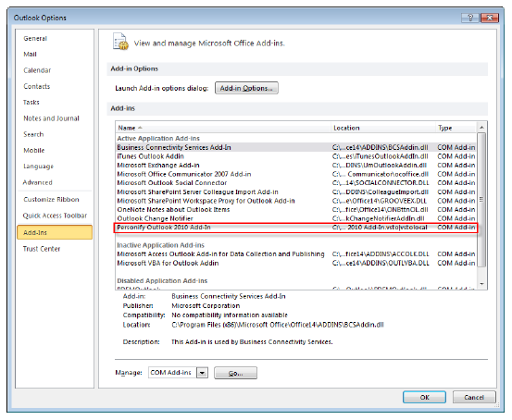Select the Personify Outlook 2010 Add-In row
Image resolution: width=512 pixels, height=420 pixels.
[296, 228]
